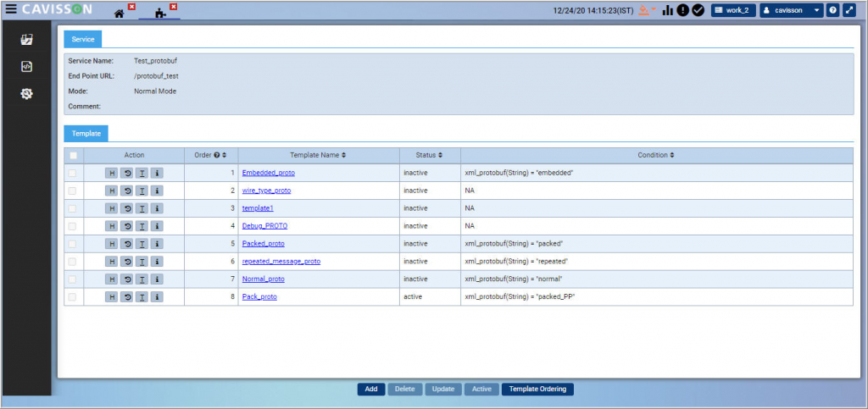
Task: Tick the checkbox for wire_type_proto row
Action: tap(73, 191)
